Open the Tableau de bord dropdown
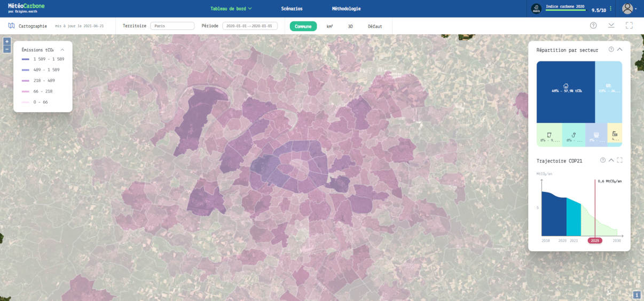Image resolution: width=644 pixels, height=301 pixels. pyautogui.click(x=231, y=9)
